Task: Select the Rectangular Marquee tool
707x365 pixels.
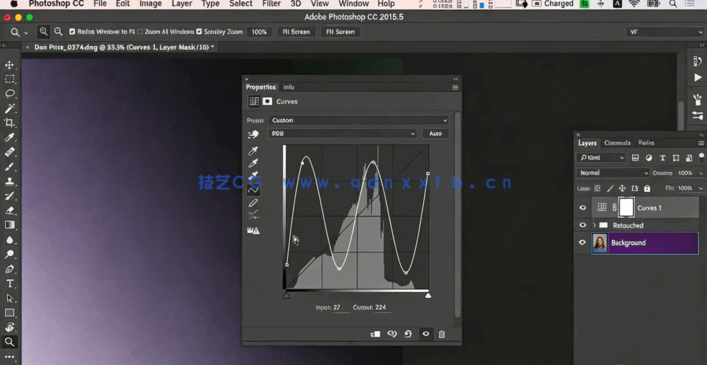Action: [9, 79]
